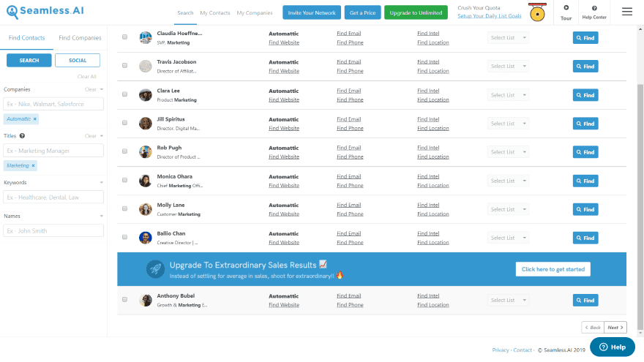The height and width of the screenshot is (362, 644).
Task: Remove the Automattic company filter tag
Action: (x=35, y=119)
